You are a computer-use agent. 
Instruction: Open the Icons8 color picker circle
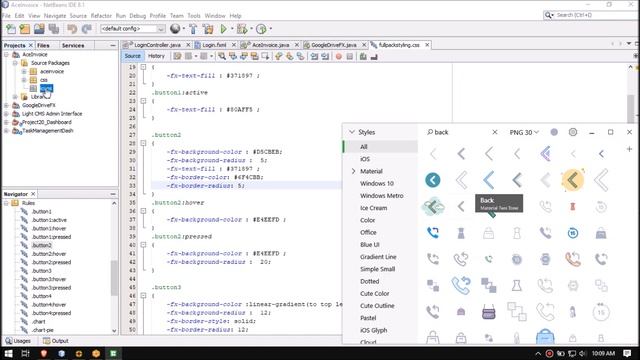coord(554,132)
